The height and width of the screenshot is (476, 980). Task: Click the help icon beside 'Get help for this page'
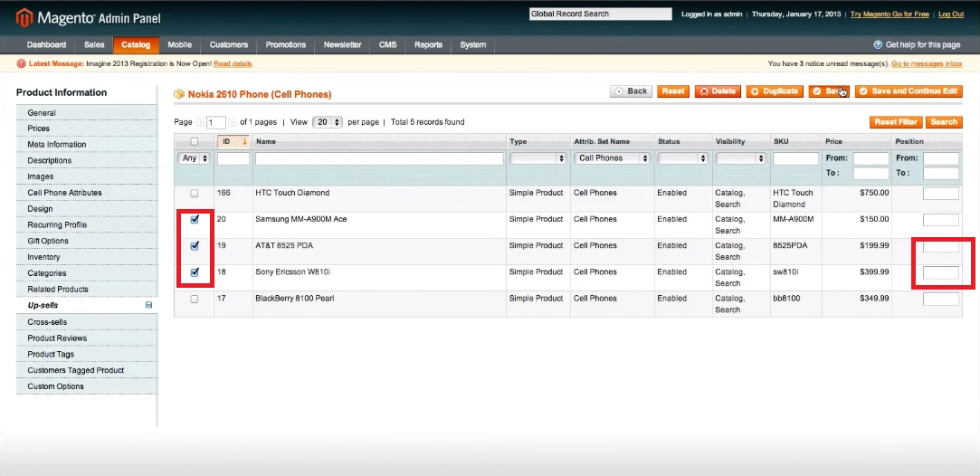[878, 45]
